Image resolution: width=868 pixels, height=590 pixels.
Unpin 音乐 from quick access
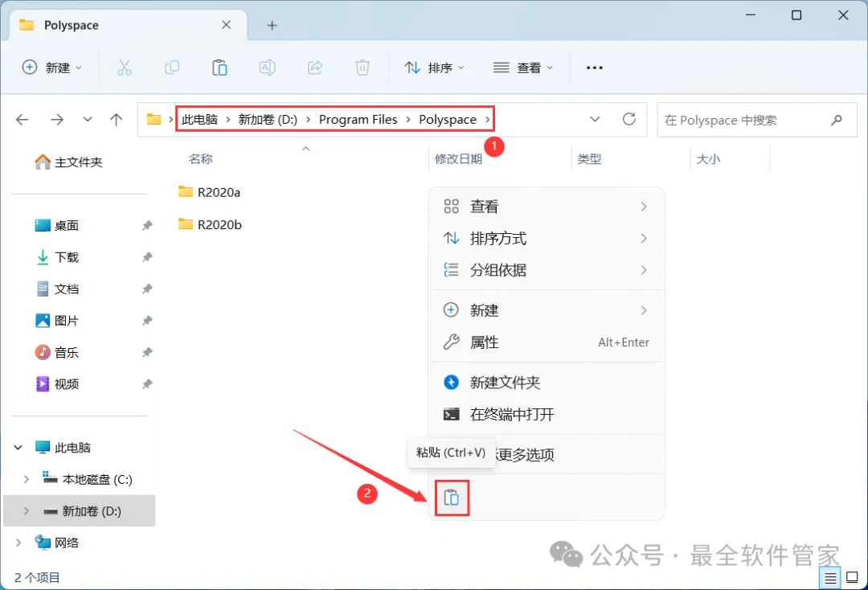[x=147, y=352]
